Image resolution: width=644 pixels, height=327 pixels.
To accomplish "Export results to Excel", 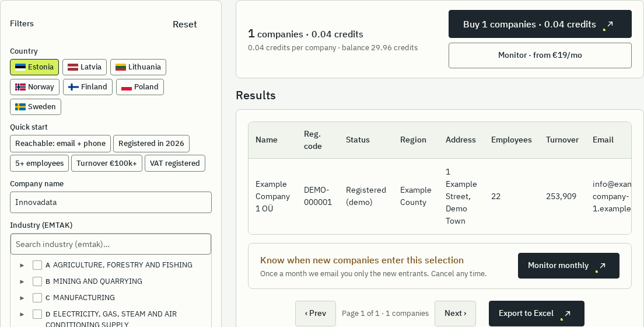I will 537,314.
